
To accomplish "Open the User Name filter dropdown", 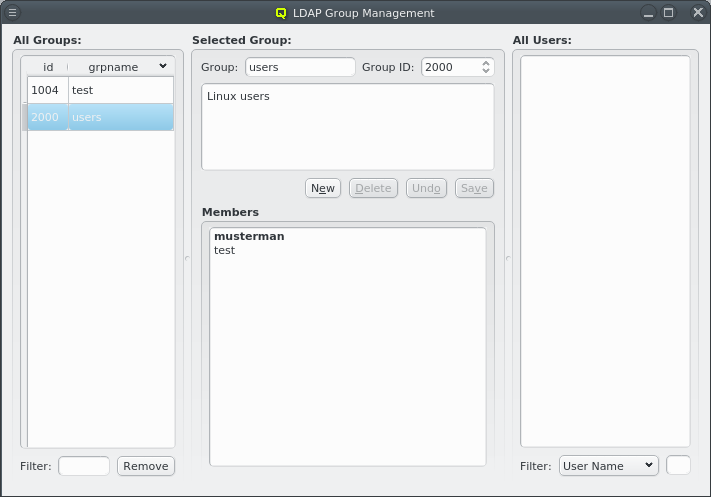I will coord(609,466).
